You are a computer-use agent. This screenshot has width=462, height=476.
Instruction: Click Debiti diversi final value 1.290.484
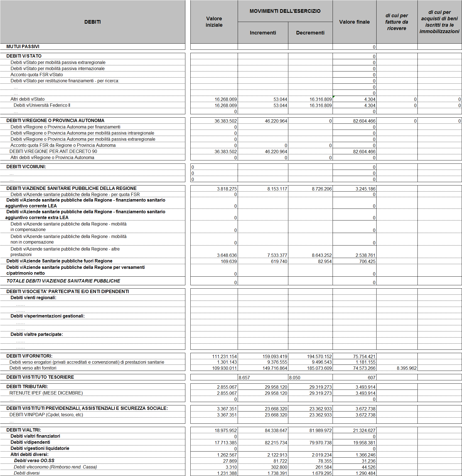coord(365,473)
